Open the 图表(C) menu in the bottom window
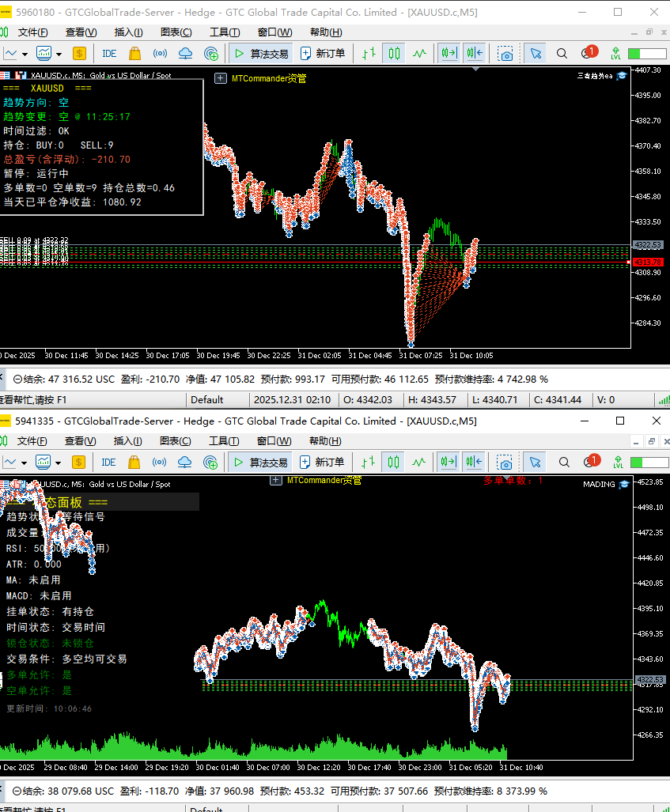Screen dimensions: 670x812 (175, 440)
